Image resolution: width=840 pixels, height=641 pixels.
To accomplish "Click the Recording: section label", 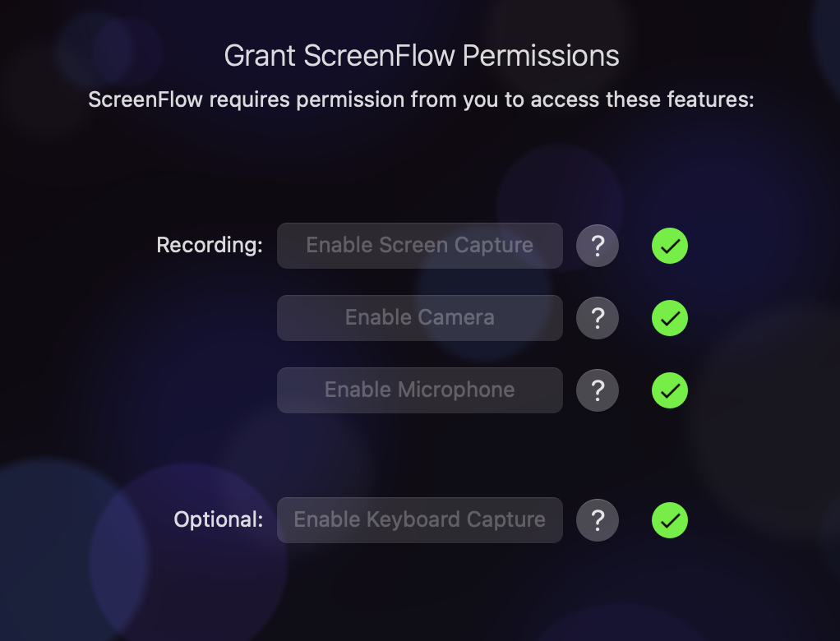I will point(210,245).
